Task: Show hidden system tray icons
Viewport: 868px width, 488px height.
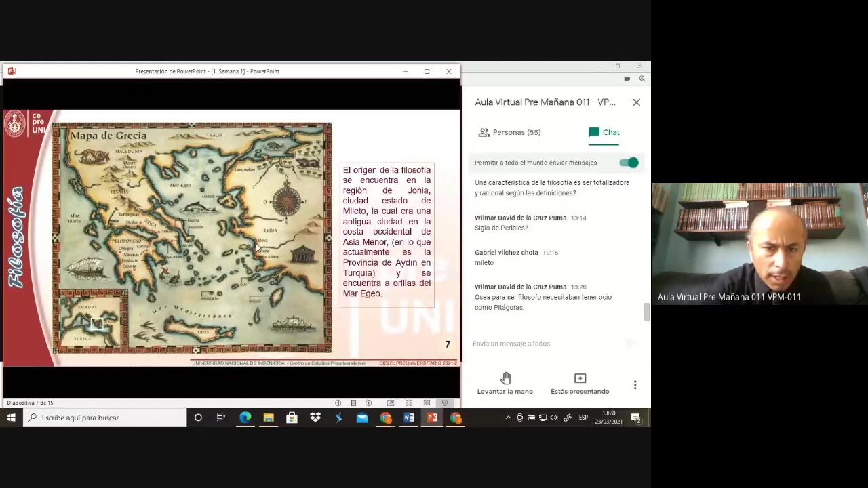Action: pos(509,418)
